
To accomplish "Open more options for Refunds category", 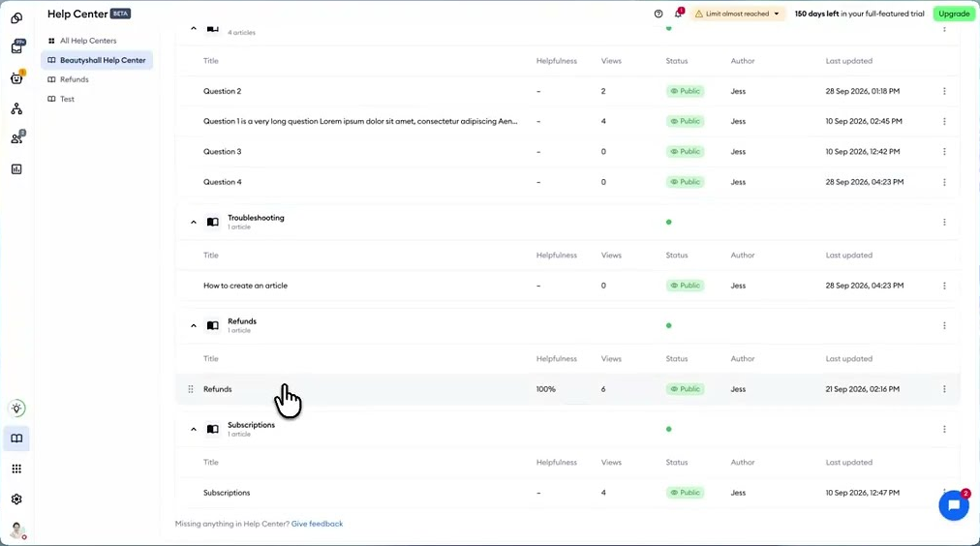I will click(x=944, y=325).
